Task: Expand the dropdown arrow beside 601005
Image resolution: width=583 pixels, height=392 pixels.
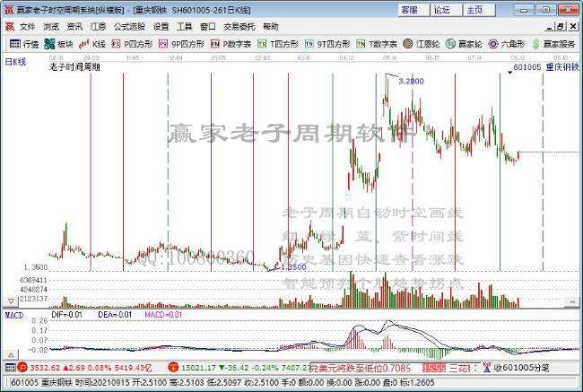Action: [x=509, y=73]
